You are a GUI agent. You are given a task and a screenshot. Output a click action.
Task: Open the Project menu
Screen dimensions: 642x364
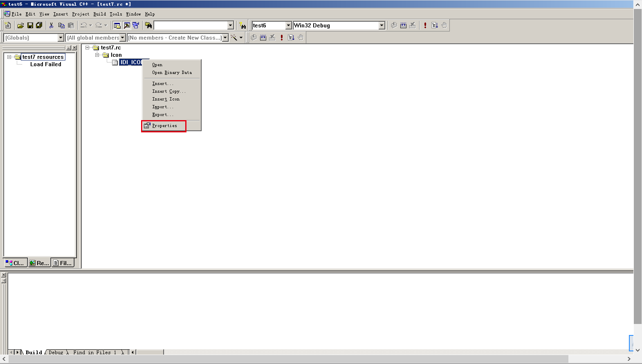click(x=81, y=14)
